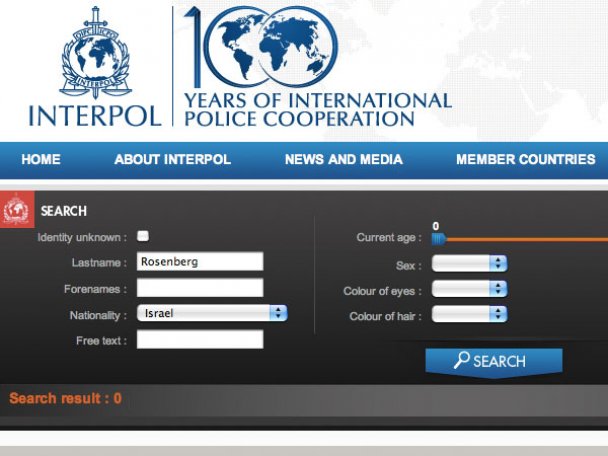Toggle the Identity unknown checkbox
This screenshot has width=608, height=456.
pos(143,236)
